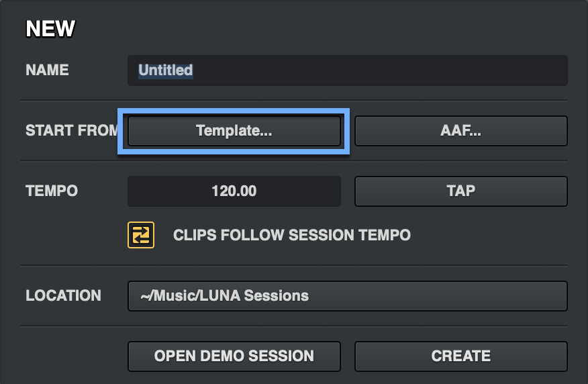This screenshot has width=588, height=384.
Task: Click the highlighted Untitled text
Action: point(166,70)
